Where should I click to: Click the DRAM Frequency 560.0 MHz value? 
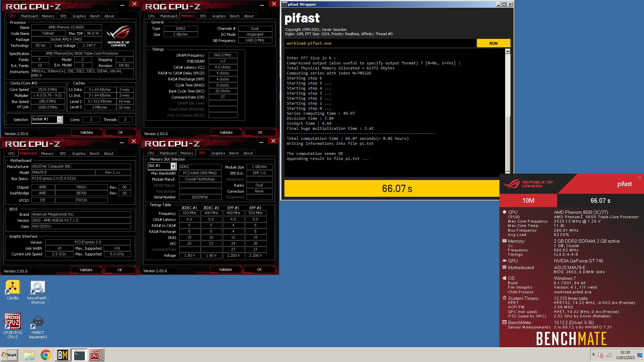click(223, 55)
